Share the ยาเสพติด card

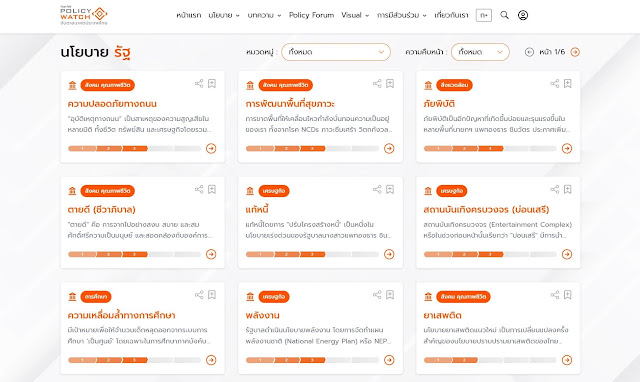555,295
